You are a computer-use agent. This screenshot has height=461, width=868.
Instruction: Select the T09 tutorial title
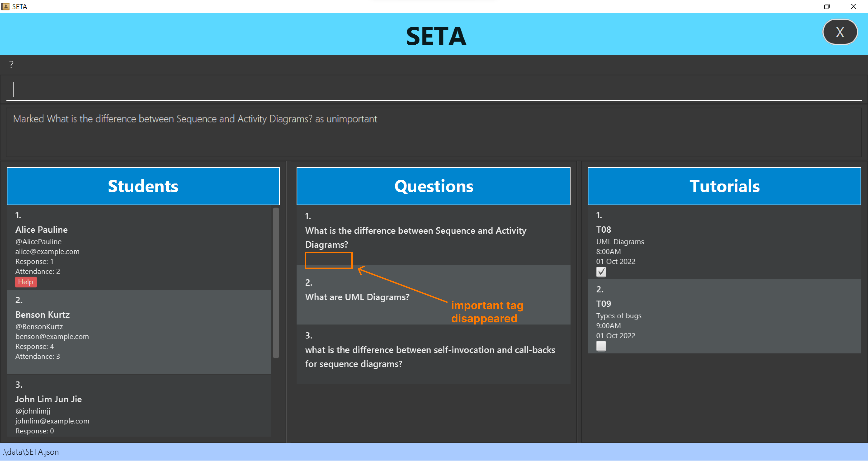(604, 304)
